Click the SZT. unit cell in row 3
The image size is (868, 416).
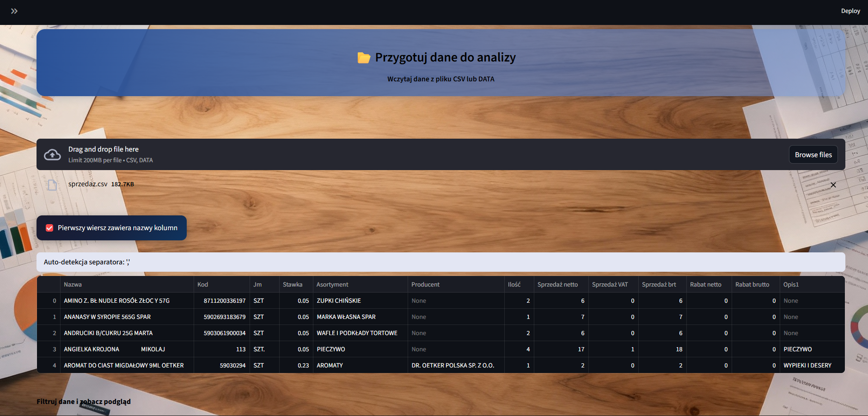pos(264,349)
